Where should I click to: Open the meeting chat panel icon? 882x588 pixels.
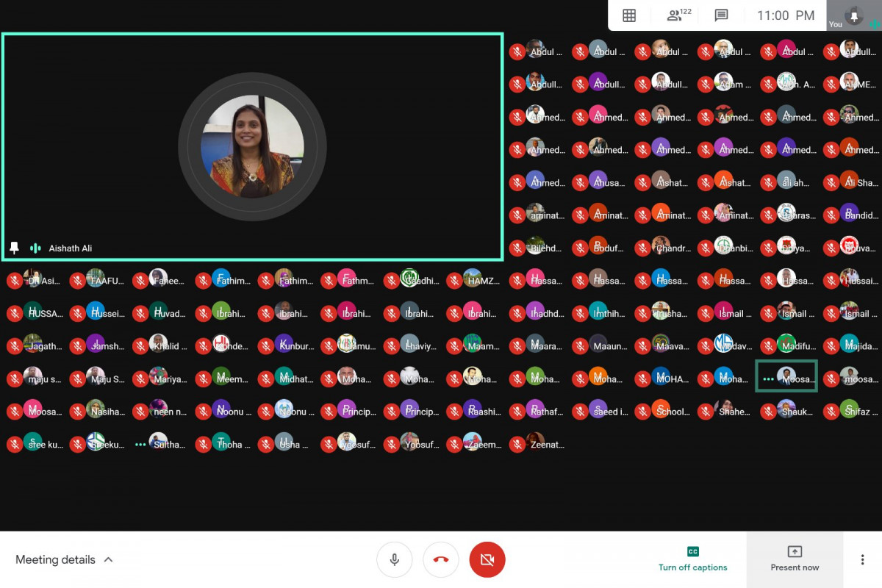click(721, 15)
